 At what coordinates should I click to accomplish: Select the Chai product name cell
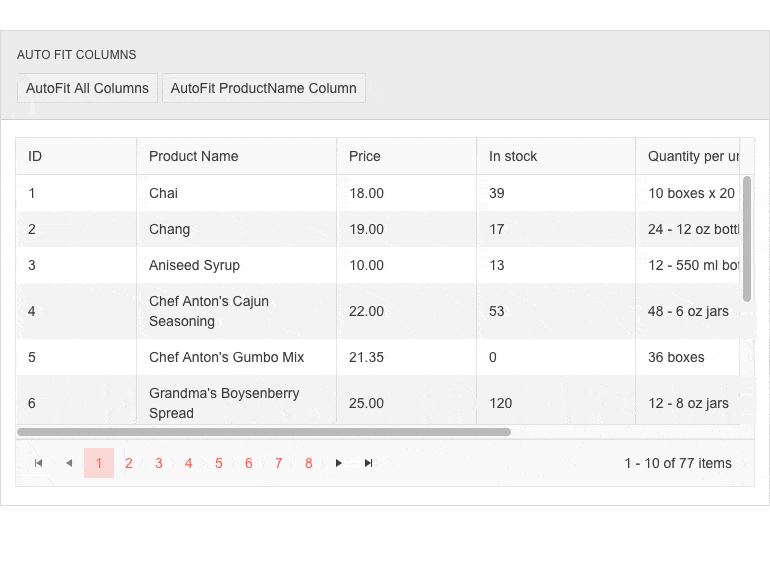tap(237, 193)
